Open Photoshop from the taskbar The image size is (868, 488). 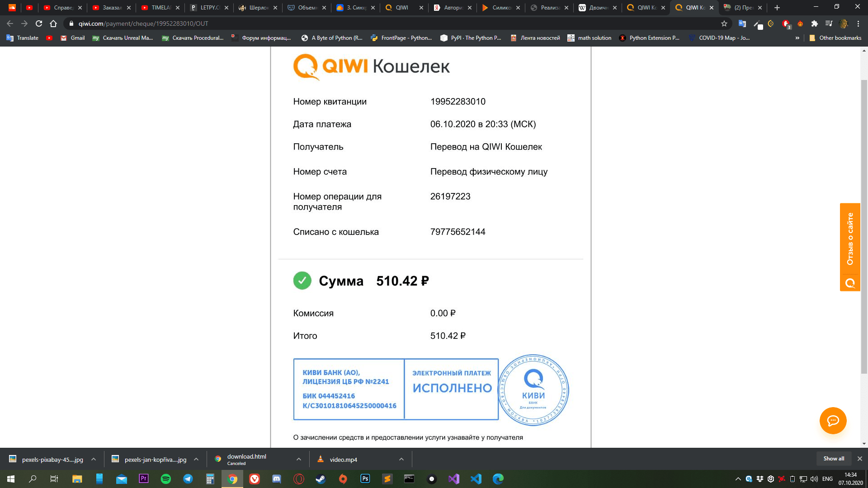click(365, 479)
